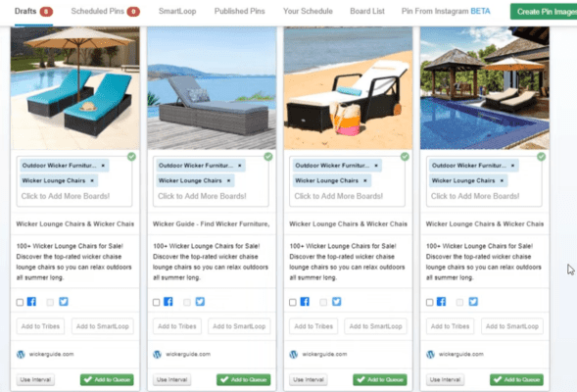Screen dimensions: 577x392
Task: Open the SmartLoop tab
Action: click(177, 12)
